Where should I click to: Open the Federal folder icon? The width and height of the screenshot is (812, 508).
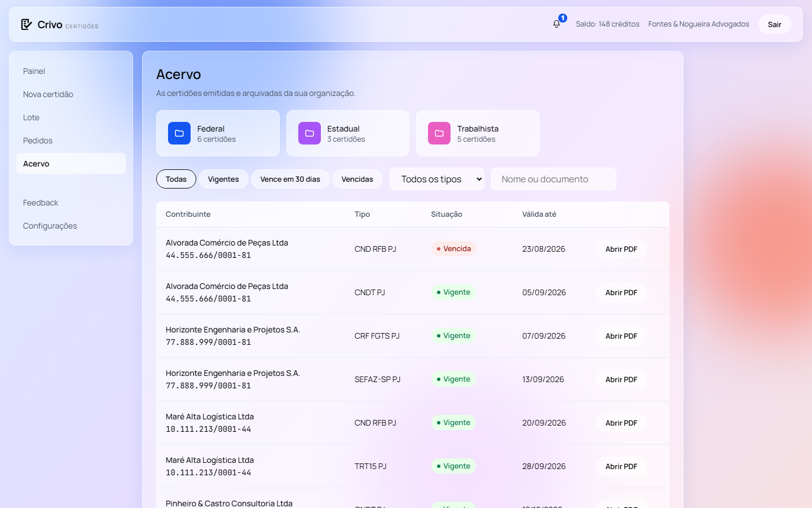(179, 133)
